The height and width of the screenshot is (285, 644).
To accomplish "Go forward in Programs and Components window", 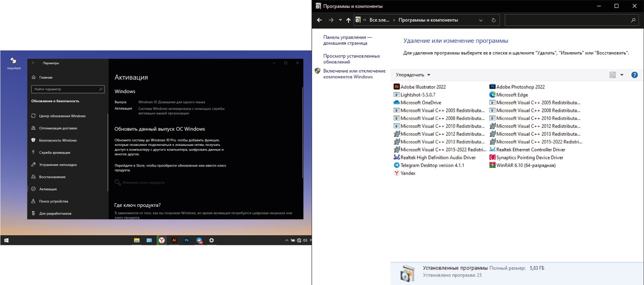I will tap(331, 20).
